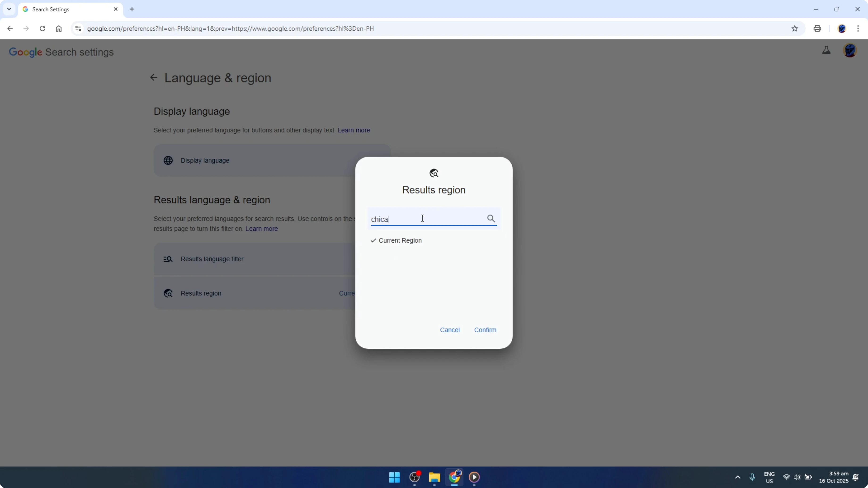Reload the current page
Image resolution: width=868 pixels, height=488 pixels.
pos(42,29)
